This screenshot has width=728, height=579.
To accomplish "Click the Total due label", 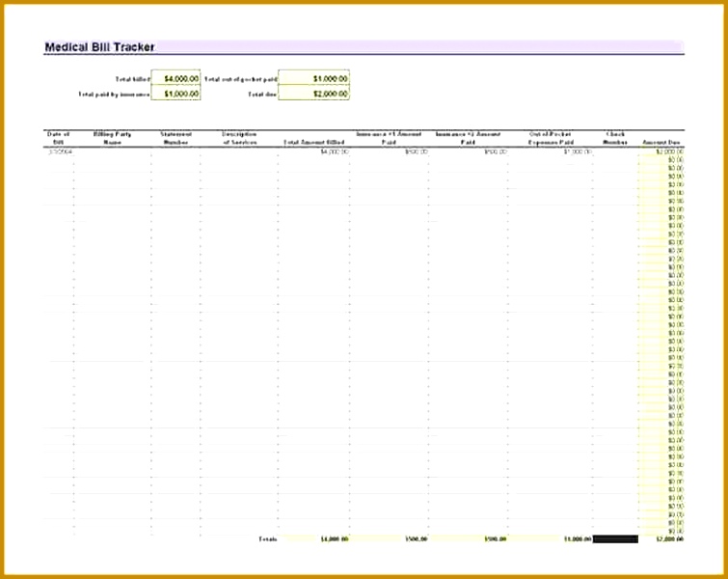I will tap(262, 95).
